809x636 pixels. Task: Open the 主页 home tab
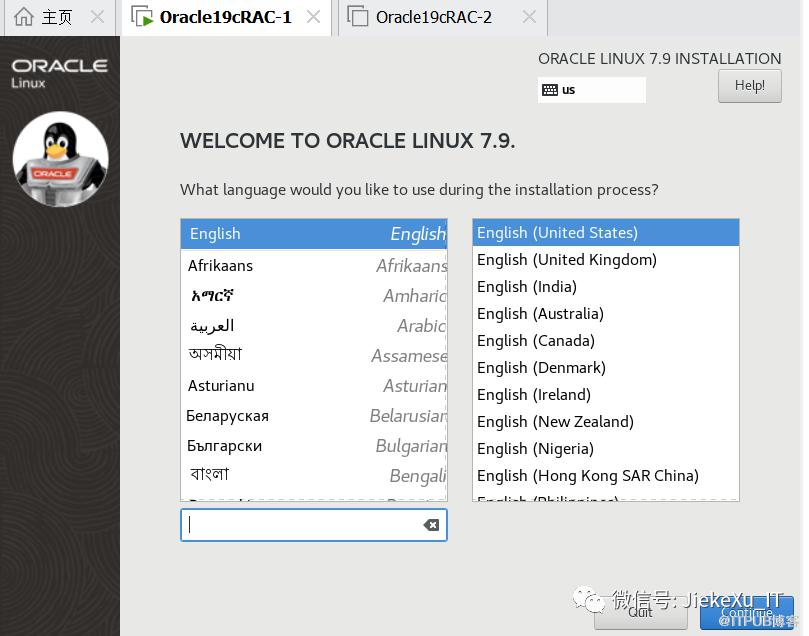click(45, 17)
